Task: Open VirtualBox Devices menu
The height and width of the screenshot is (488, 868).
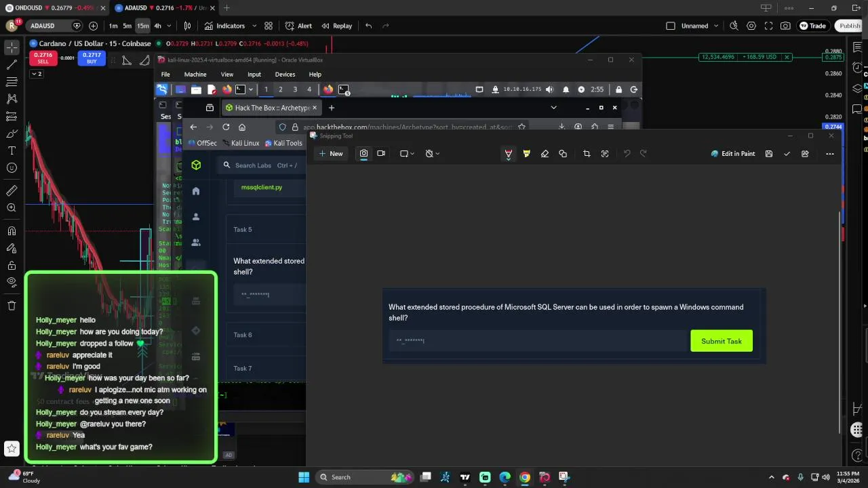Action: pyautogui.click(x=285, y=75)
